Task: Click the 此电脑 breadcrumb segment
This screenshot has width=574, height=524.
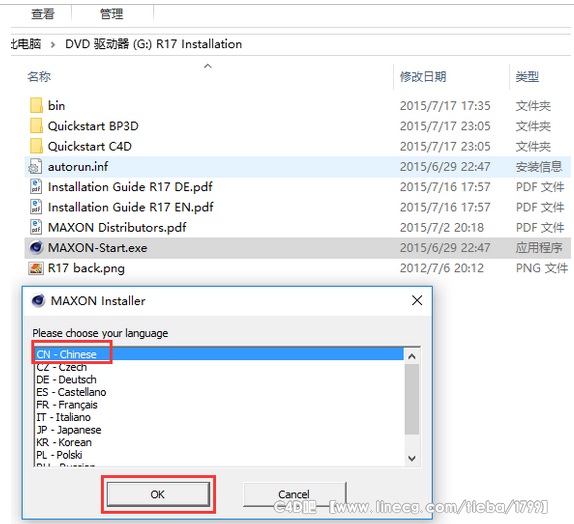Action: (x=26, y=44)
